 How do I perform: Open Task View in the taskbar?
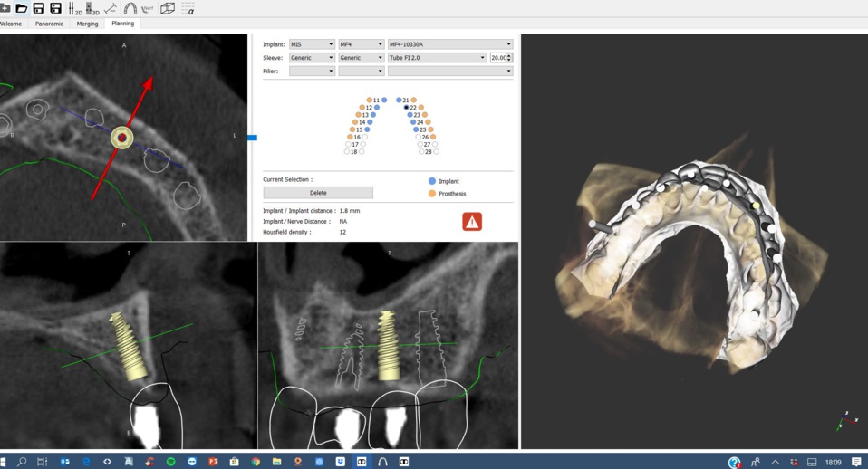tap(42, 461)
